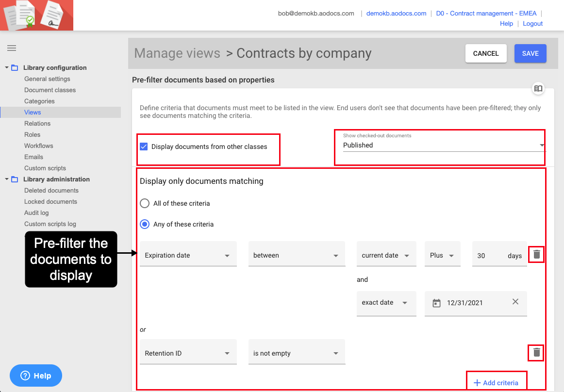
Task: Click the hamburger menu icon
Action: pos(12,48)
